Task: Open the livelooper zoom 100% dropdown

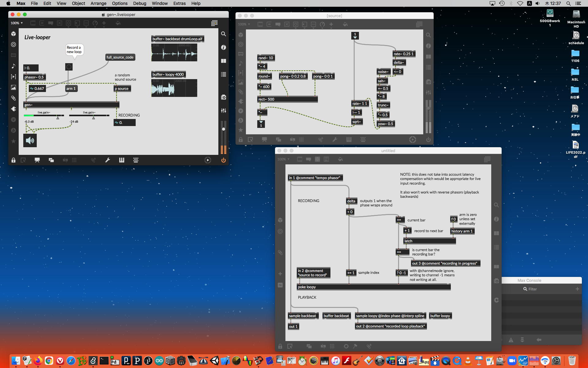Action: coord(17,23)
